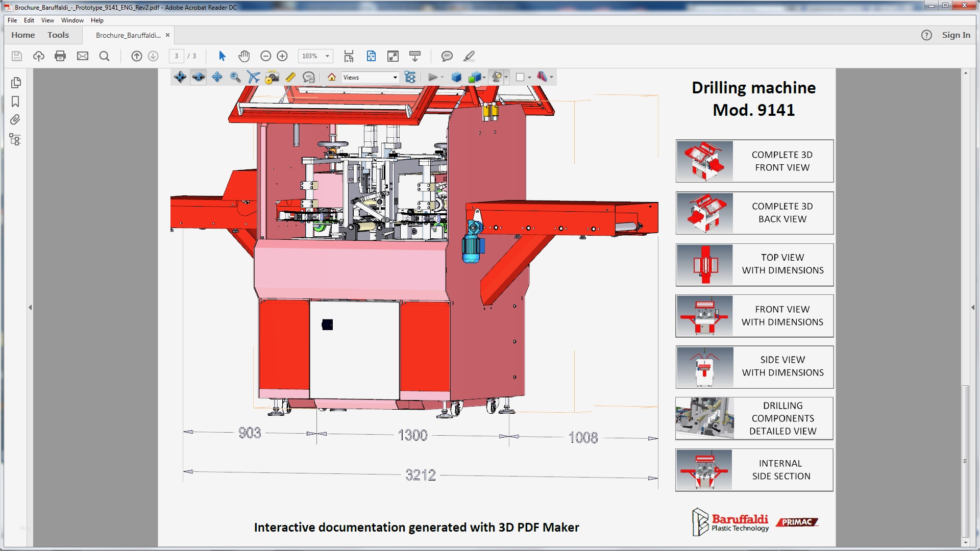This screenshot has height=551, width=980.
Task: Expand the lighting options dropdown arrow
Action: tap(506, 78)
